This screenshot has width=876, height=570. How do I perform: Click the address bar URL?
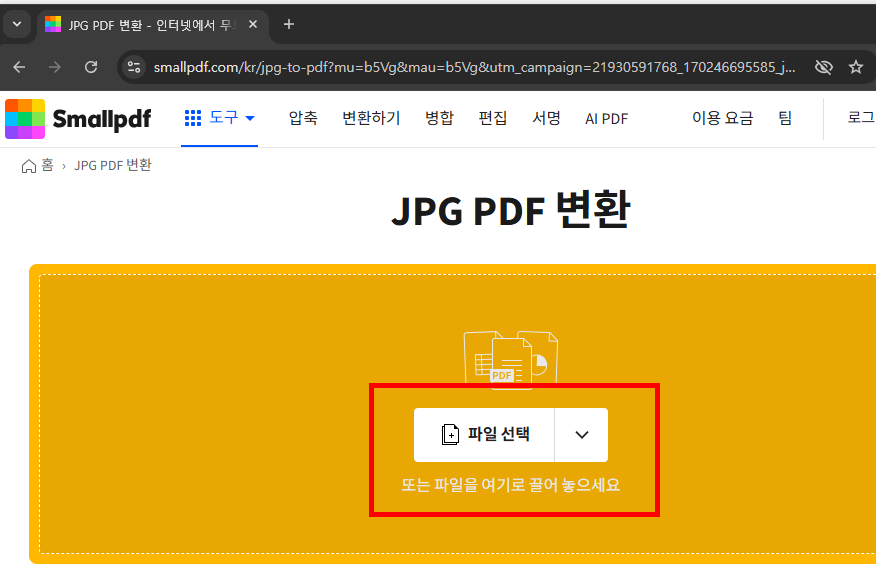tap(474, 68)
